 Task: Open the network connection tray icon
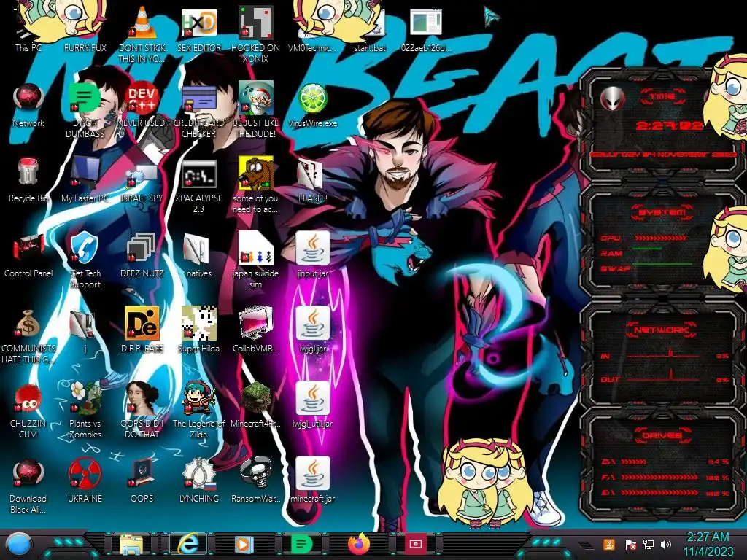(649, 544)
